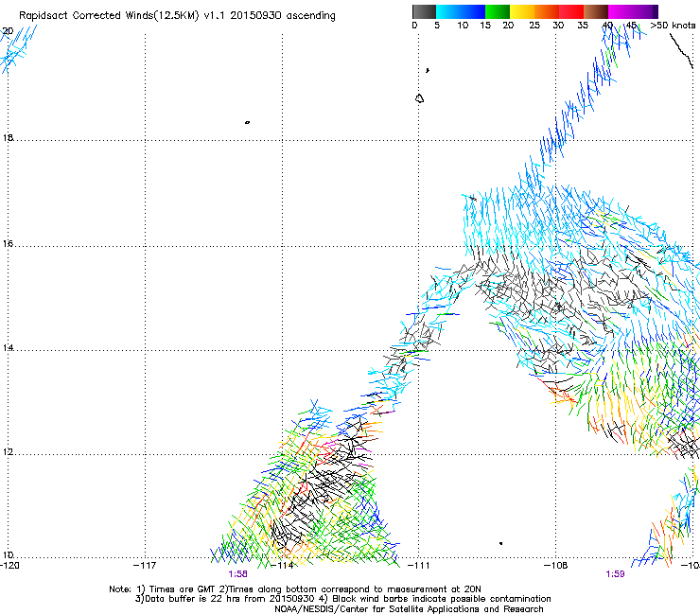The width and height of the screenshot is (700, 615).
Task: Click the purple '1:58' pass time label
Action: pyautogui.click(x=238, y=574)
